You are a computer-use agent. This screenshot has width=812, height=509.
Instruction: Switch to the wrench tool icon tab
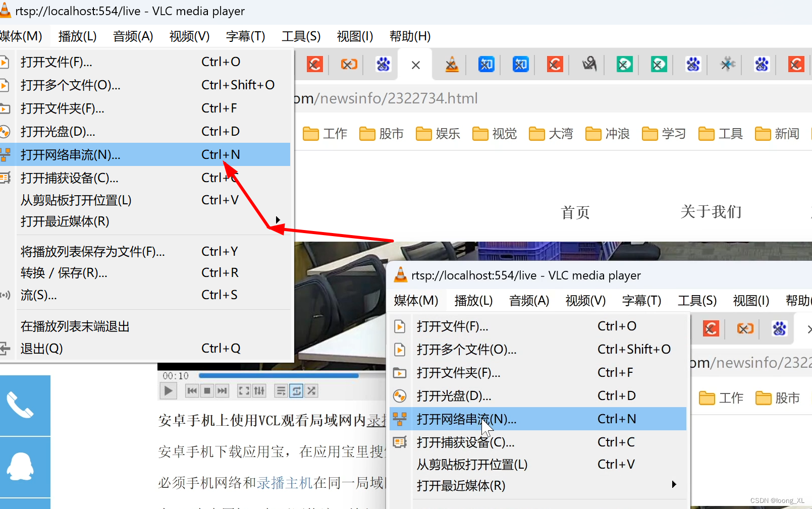click(727, 65)
